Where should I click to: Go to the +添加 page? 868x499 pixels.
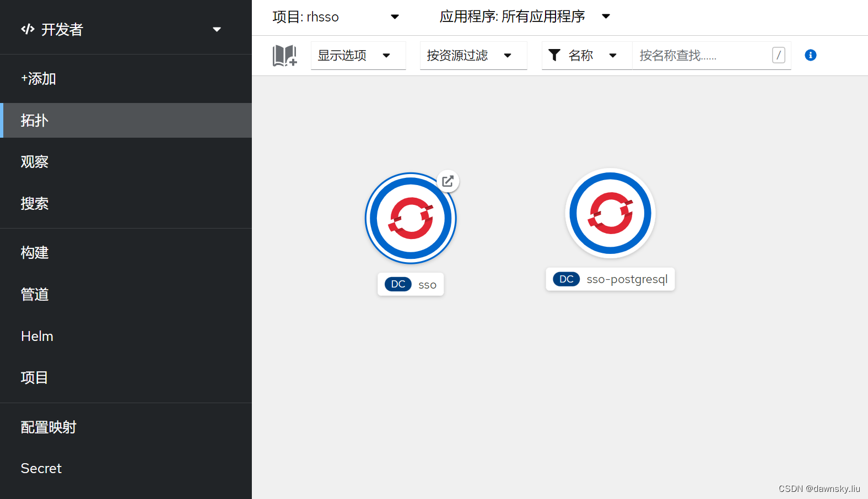(126, 79)
